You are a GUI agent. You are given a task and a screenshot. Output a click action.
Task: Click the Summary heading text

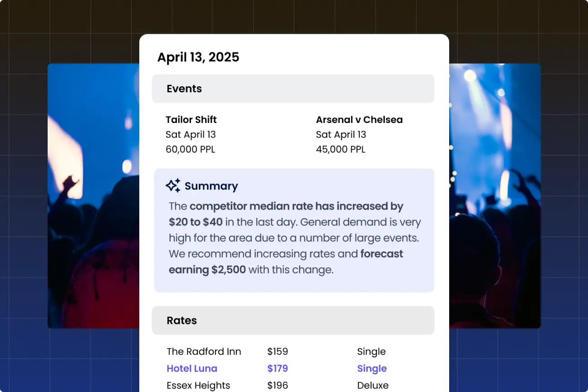[211, 186]
